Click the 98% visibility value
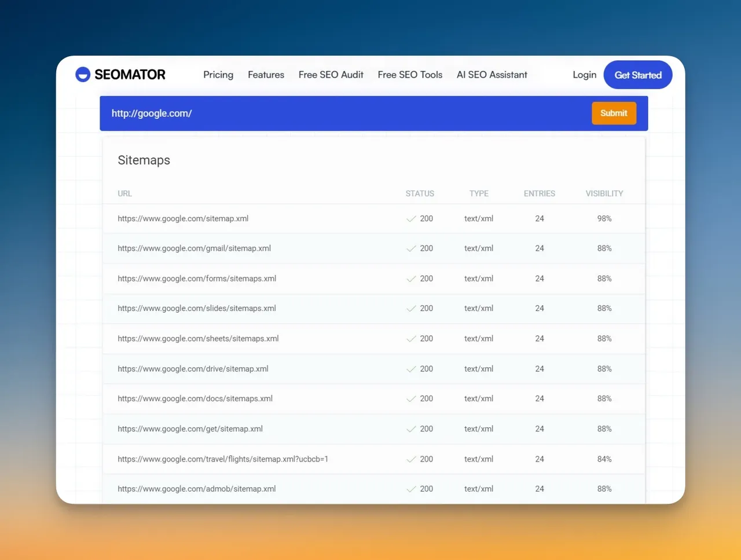 coord(604,218)
